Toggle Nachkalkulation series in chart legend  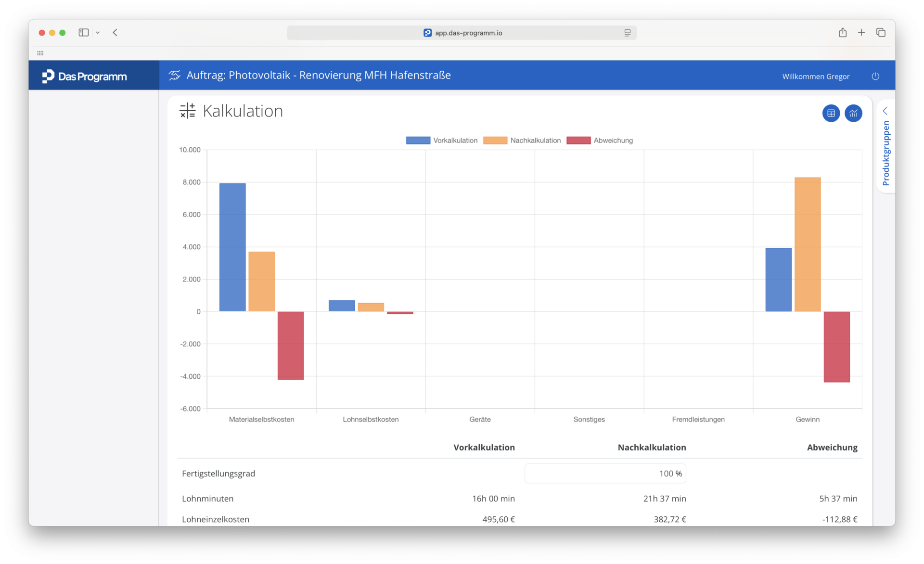coord(522,141)
